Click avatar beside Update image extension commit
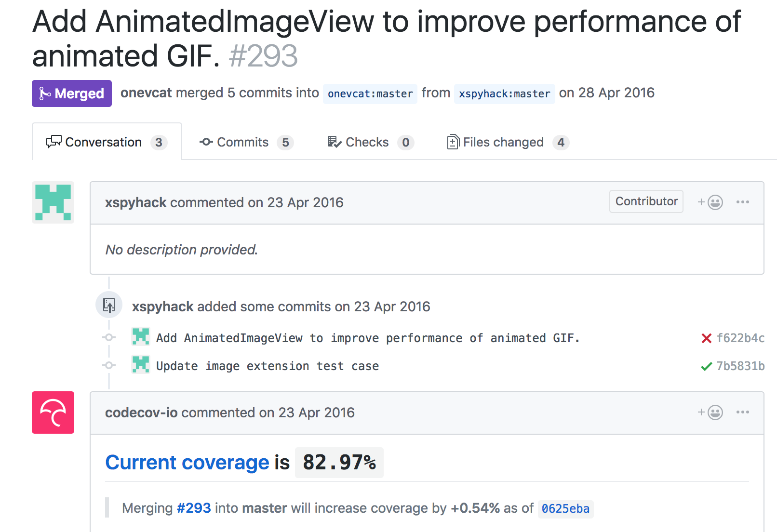Image resolution: width=777 pixels, height=532 pixels. pos(141,364)
